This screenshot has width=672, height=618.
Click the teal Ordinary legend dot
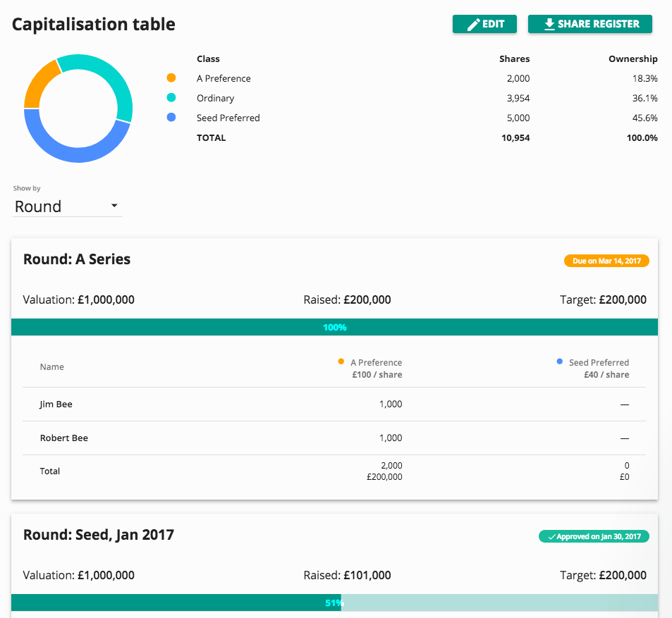(x=171, y=98)
